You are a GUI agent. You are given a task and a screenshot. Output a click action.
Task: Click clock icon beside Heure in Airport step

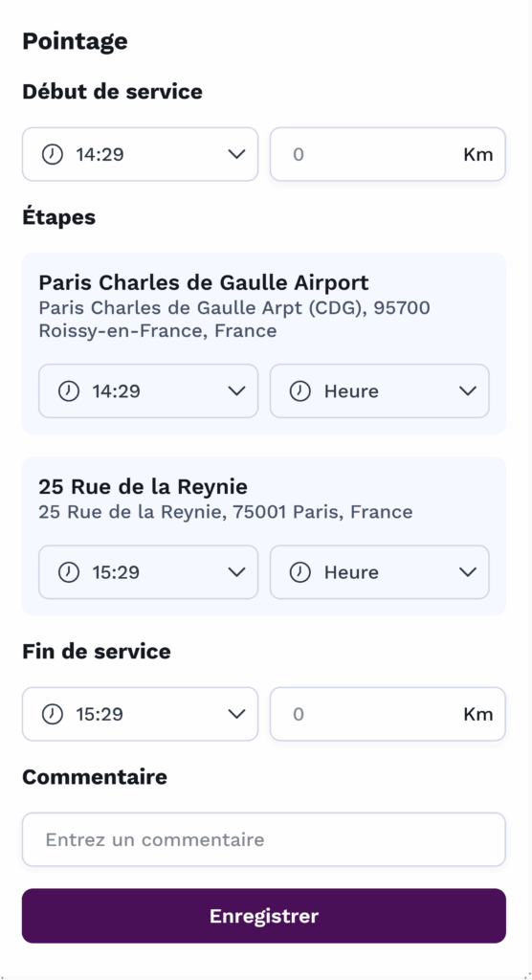[x=300, y=391]
